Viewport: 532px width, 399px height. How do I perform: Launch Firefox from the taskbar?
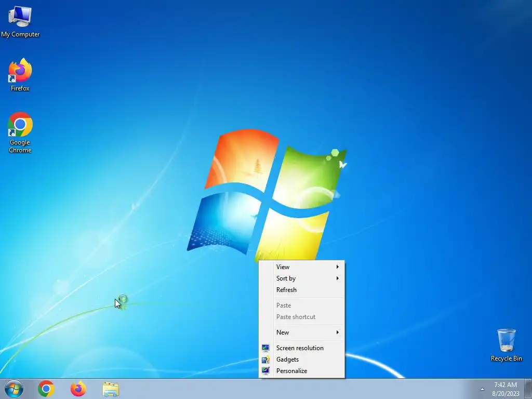pyautogui.click(x=78, y=389)
